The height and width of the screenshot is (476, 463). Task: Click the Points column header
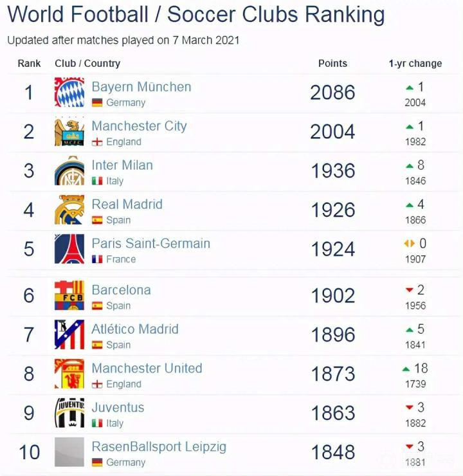(x=332, y=64)
